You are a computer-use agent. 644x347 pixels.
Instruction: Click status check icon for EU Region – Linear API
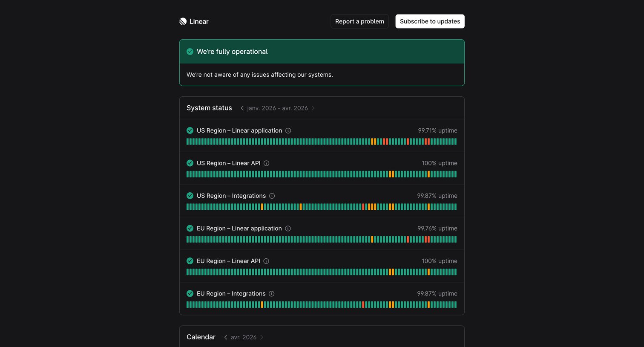190,261
